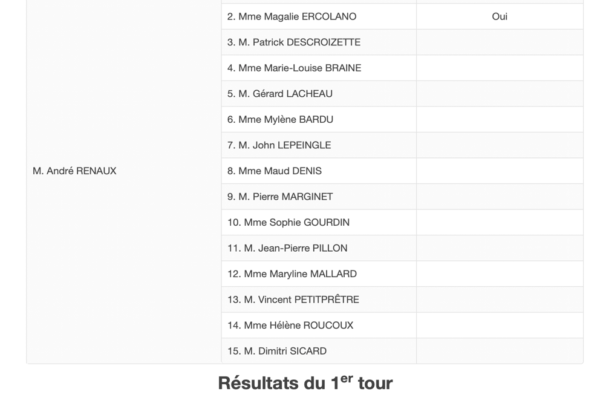Click empty cell beside Dimitri SICARD
600x400 pixels.
point(499,351)
